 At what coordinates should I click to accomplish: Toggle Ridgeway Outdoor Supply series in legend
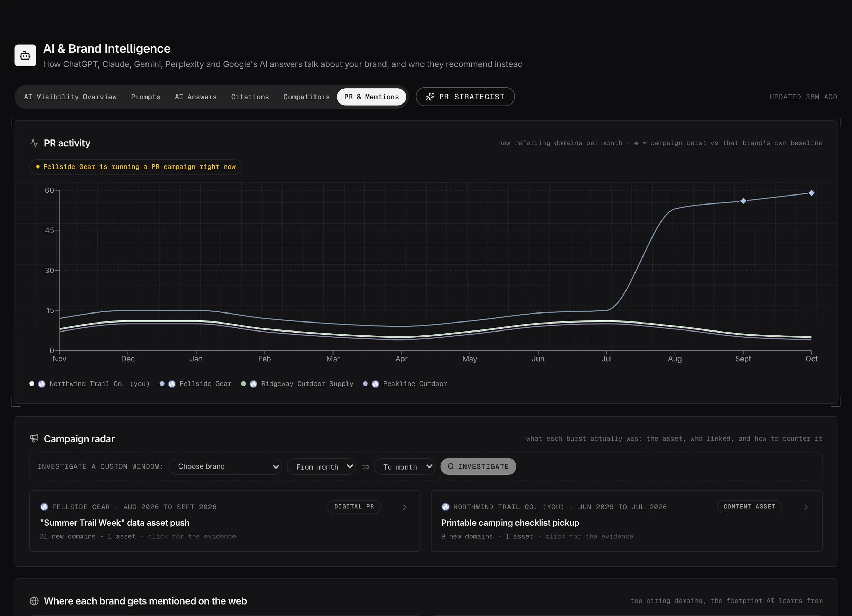[297, 384]
